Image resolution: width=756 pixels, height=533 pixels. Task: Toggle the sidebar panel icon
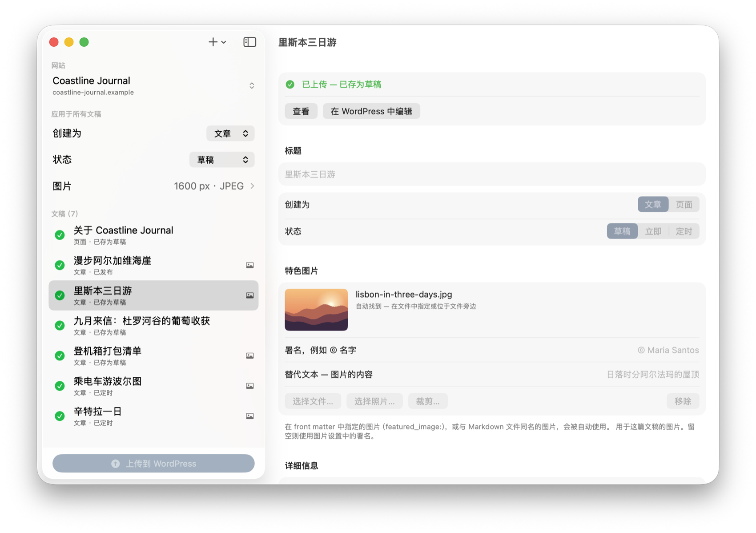(x=249, y=42)
